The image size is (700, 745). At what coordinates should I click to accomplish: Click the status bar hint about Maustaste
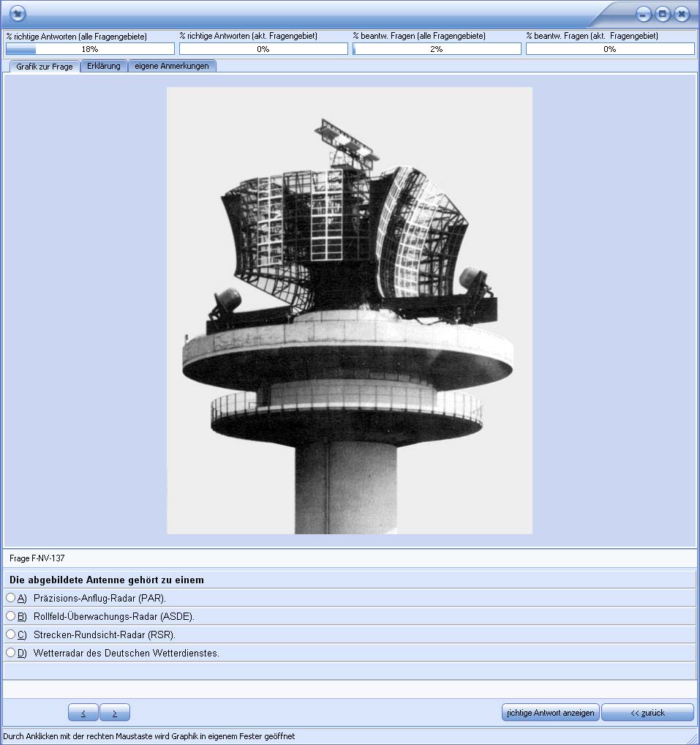(149, 736)
